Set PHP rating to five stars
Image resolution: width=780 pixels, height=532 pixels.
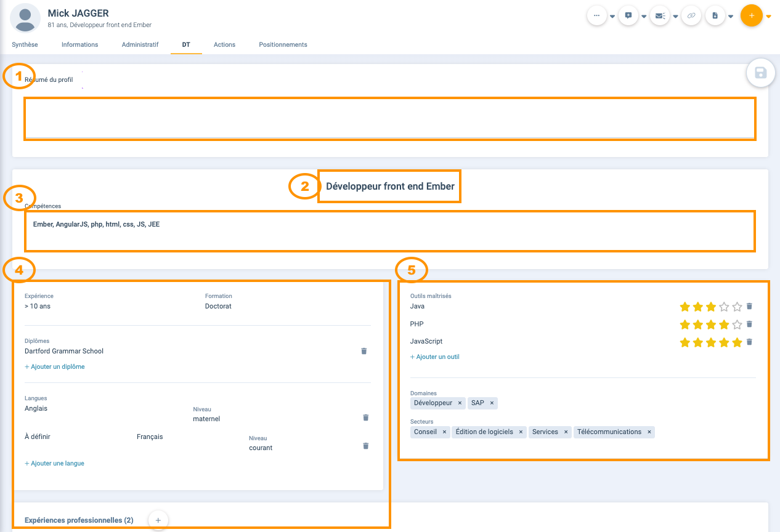(737, 324)
